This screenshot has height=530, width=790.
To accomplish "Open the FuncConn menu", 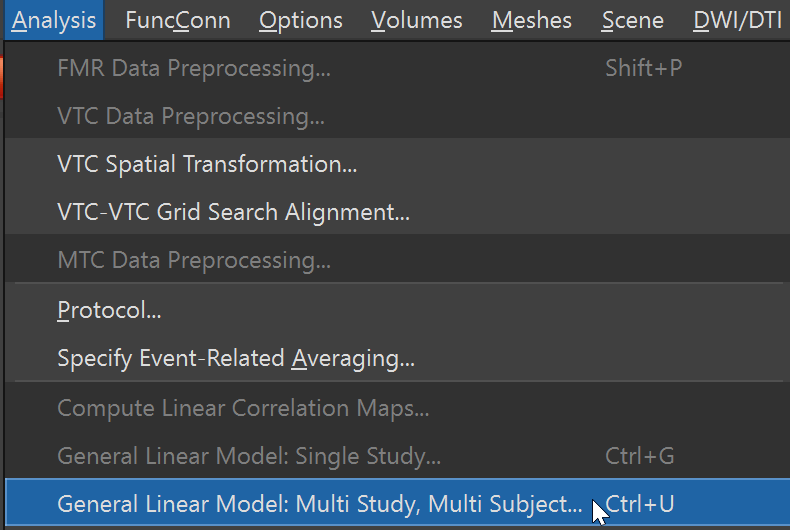I will click(x=178, y=20).
